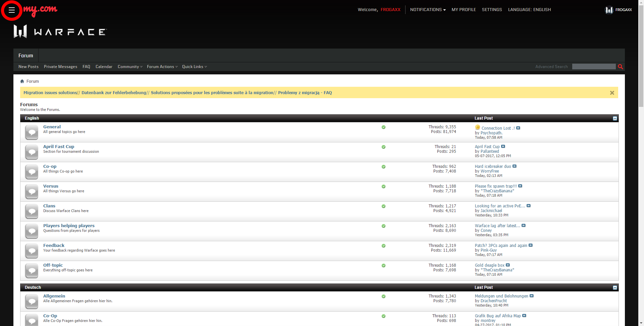Open the Players helping players forum

pyautogui.click(x=69, y=226)
